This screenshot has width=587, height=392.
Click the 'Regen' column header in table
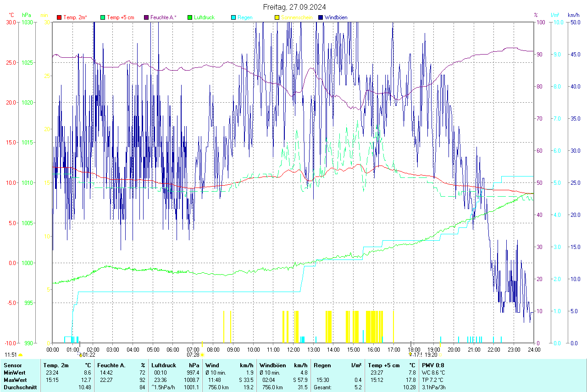coord(322,365)
